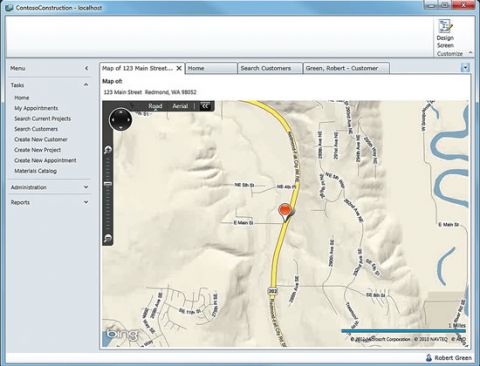Open the tab list dropdown arrow
This screenshot has height=366, width=480.
[465, 68]
